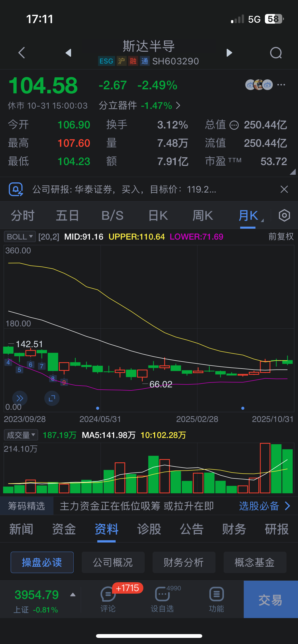The width and height of the screenshot is (298, 644).
Task: Open the three-dot more menu
Action: coord(281,85)
